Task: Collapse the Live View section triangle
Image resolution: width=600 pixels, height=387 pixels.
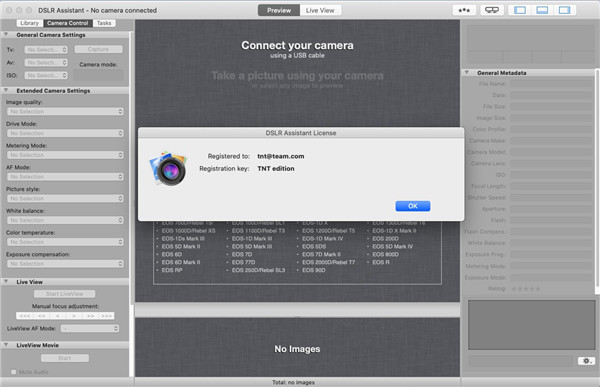Action: click(6, 281)
